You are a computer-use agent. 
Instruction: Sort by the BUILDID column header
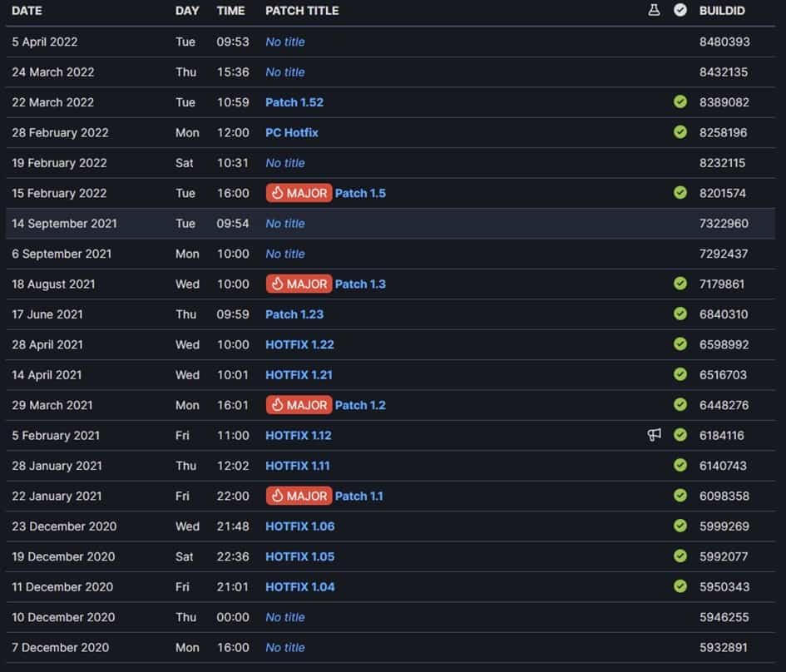coord(721,11)
